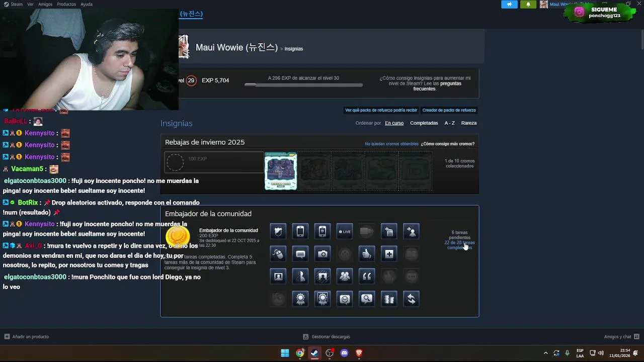Open Amigos y chat

(x=622, y=337)
